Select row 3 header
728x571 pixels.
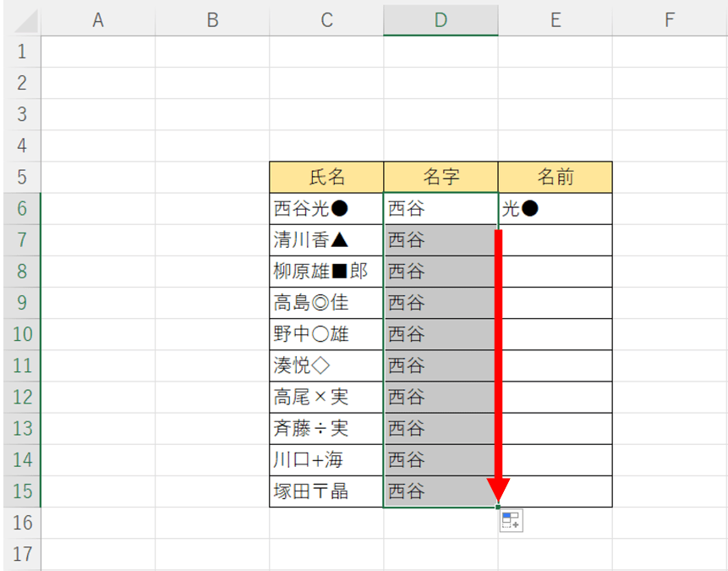[22, 114]
